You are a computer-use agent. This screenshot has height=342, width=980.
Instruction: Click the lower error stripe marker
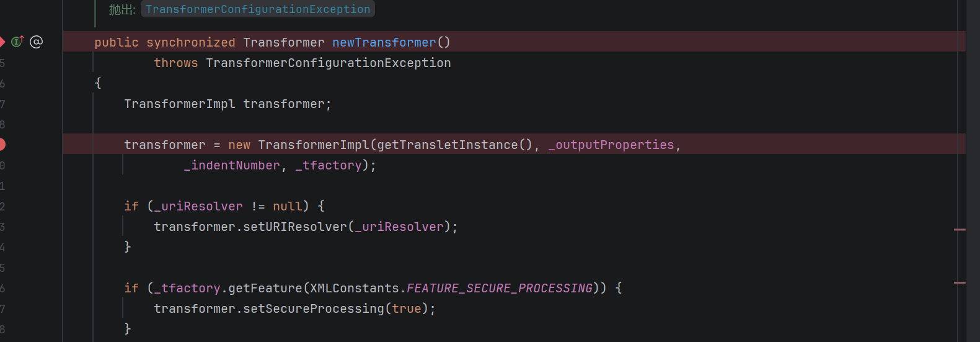pos(960,282)
